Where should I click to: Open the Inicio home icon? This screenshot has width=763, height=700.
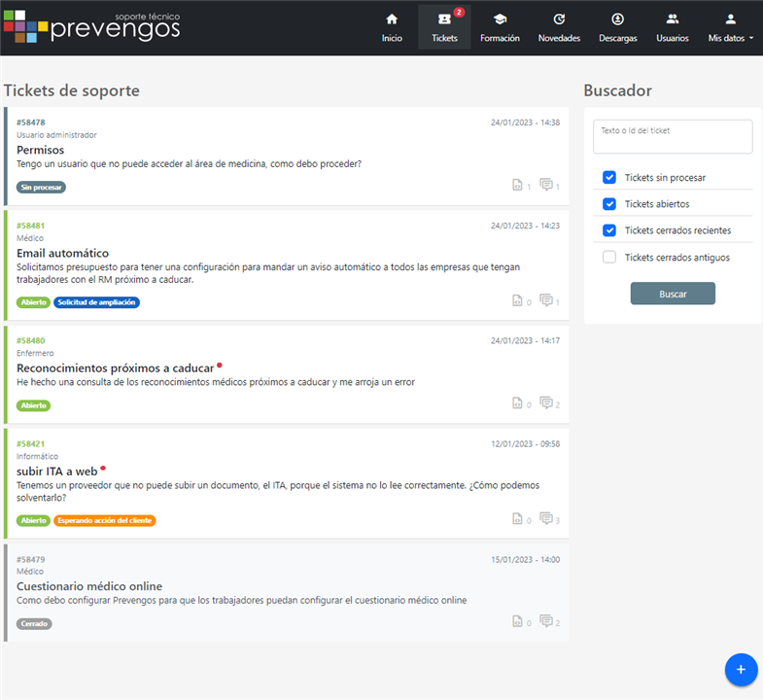click(392, 19)
